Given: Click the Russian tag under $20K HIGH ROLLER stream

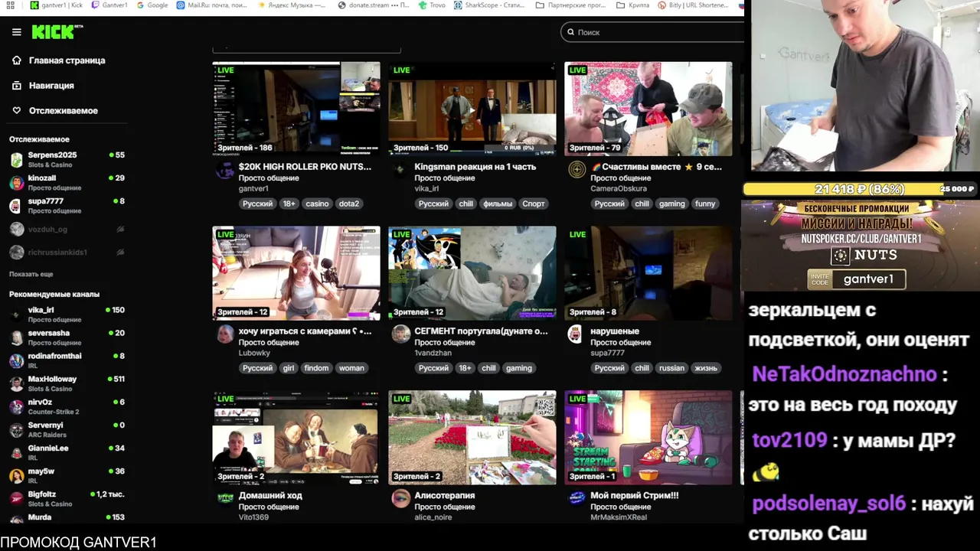Looking at the screenshot, I should tap(257, 204).
